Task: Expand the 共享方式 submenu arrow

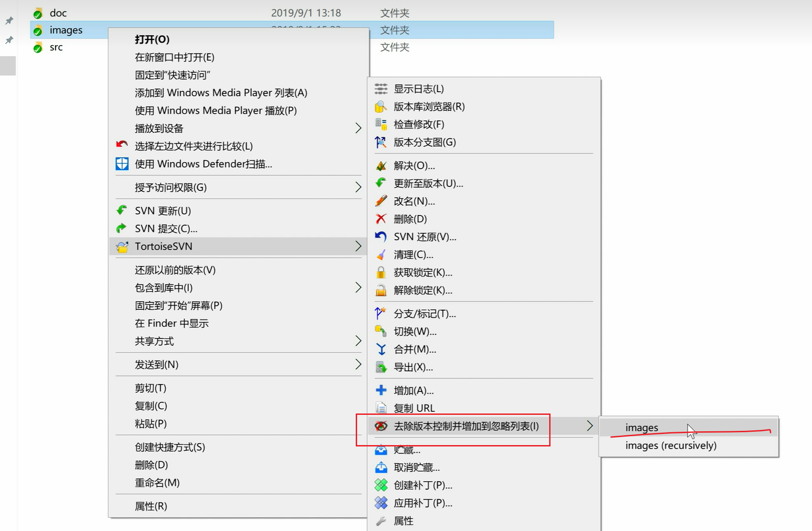Action: click(358, 341)
